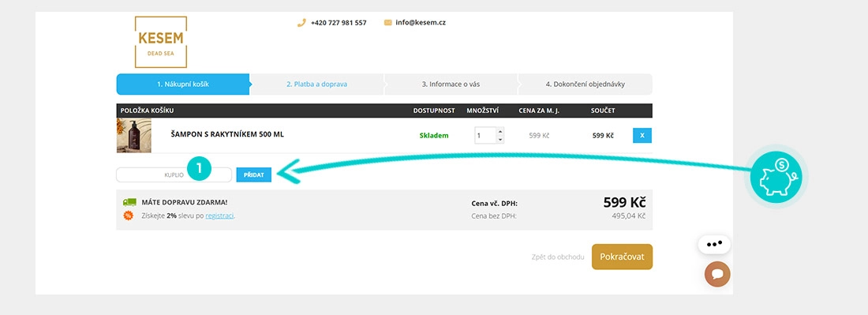Click the Součet column header
The width and height of the screenshot is (868, 315).
point(603,111)
